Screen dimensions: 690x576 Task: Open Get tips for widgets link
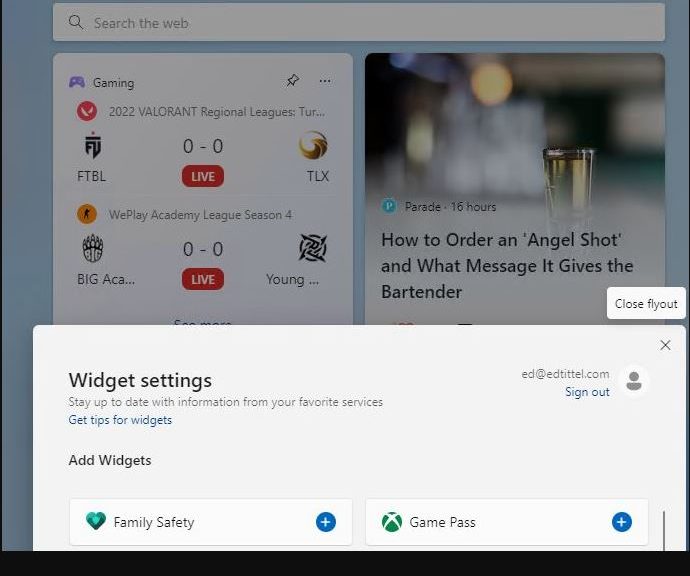(x=120, y=420)
